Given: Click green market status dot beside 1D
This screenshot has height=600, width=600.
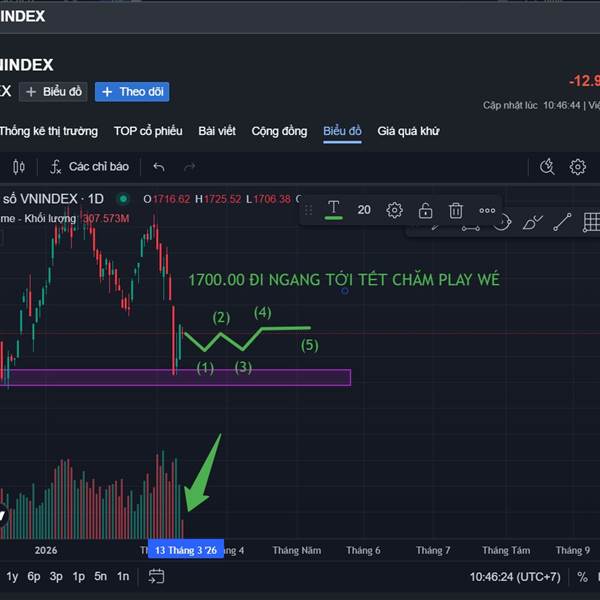Looking at the screenshot, I should point(123,199).
